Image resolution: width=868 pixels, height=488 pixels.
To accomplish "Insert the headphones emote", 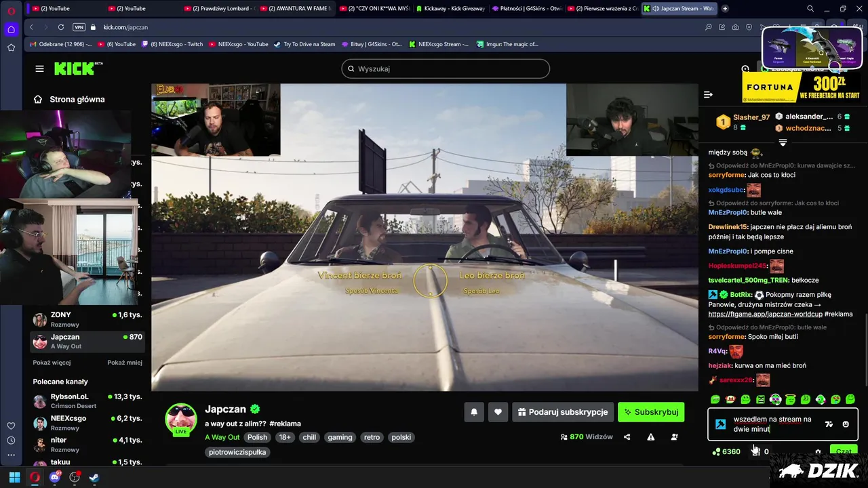I will tap(775, 399).
